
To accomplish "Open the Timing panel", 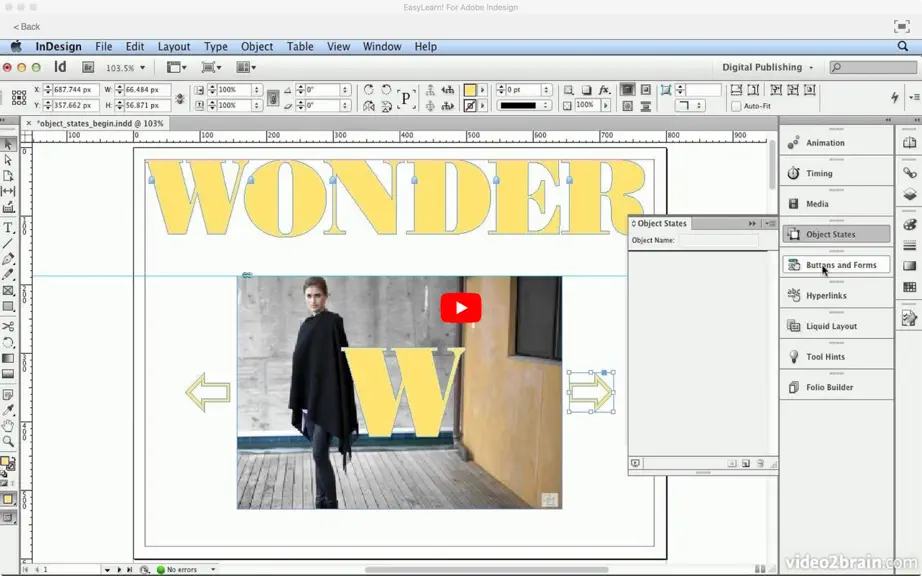I will (x=836, y=173).
